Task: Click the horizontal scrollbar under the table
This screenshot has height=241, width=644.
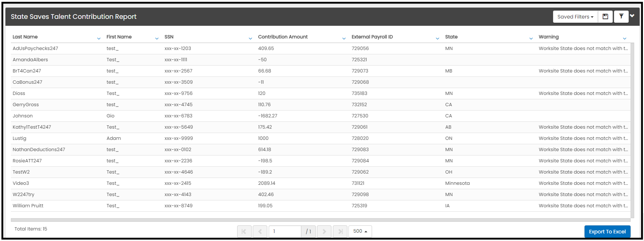Action: [x=321, y=220]
